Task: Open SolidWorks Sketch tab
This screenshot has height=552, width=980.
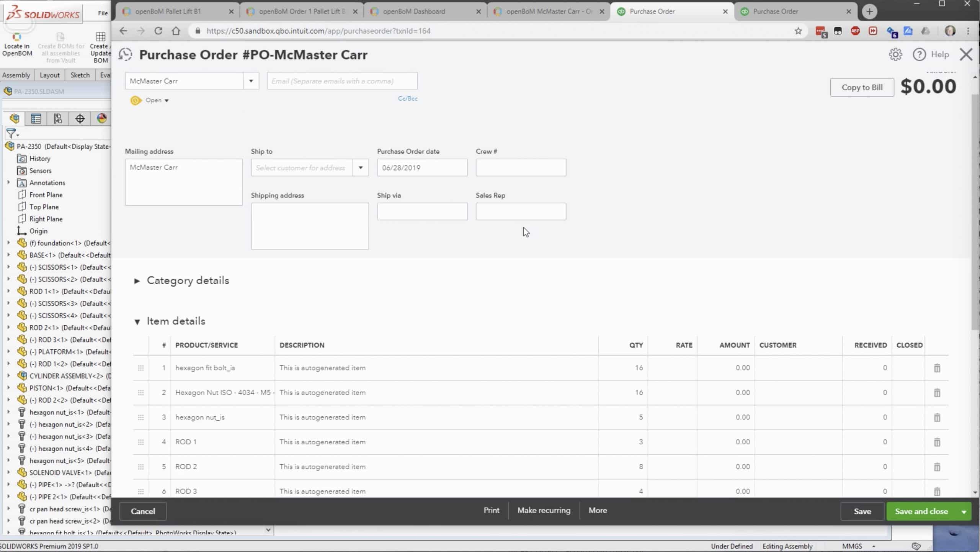Action: tap(80, 75)
